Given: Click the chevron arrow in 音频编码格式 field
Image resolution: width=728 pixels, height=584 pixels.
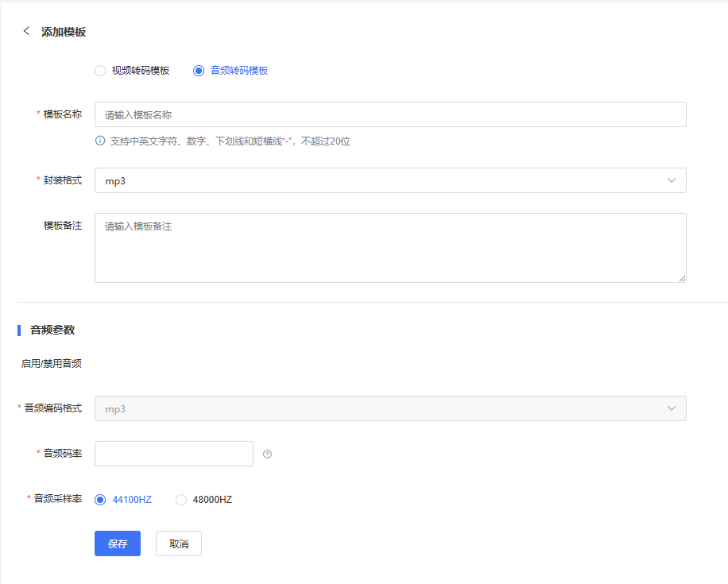Looking at the screenshot, I should (x=672, y=408).
